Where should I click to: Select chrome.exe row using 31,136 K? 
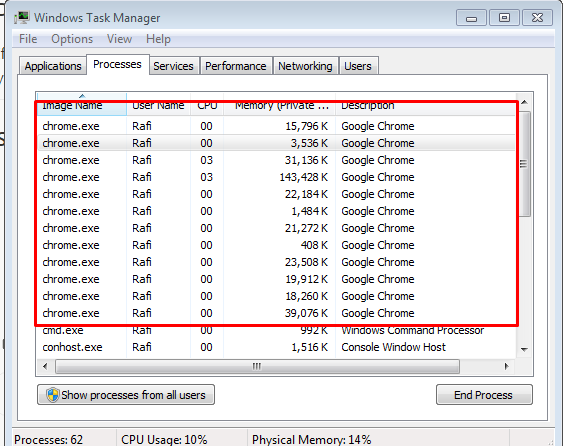coord(276,160)
